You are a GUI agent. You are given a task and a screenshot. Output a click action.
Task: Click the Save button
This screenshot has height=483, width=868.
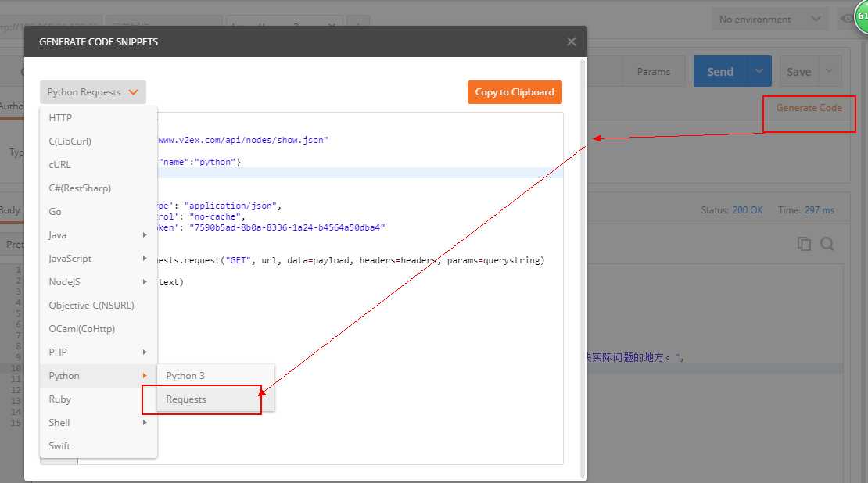click(799, 71)
